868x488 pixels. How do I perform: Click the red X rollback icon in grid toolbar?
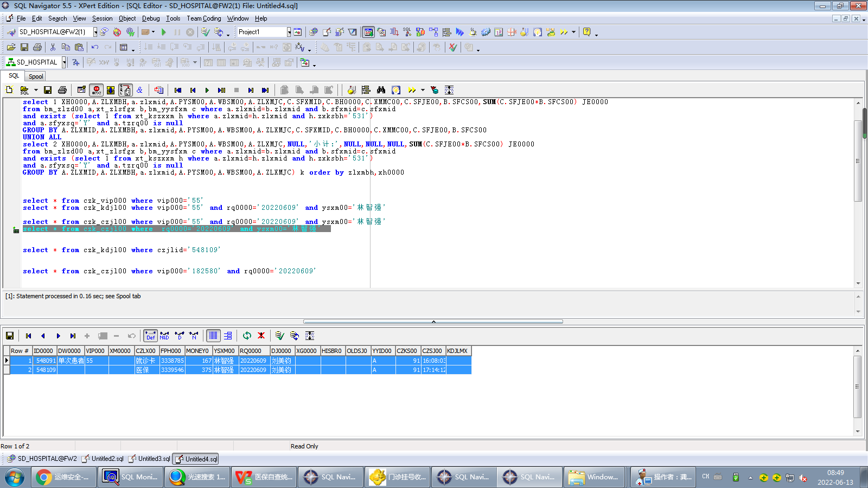(261, 336)
